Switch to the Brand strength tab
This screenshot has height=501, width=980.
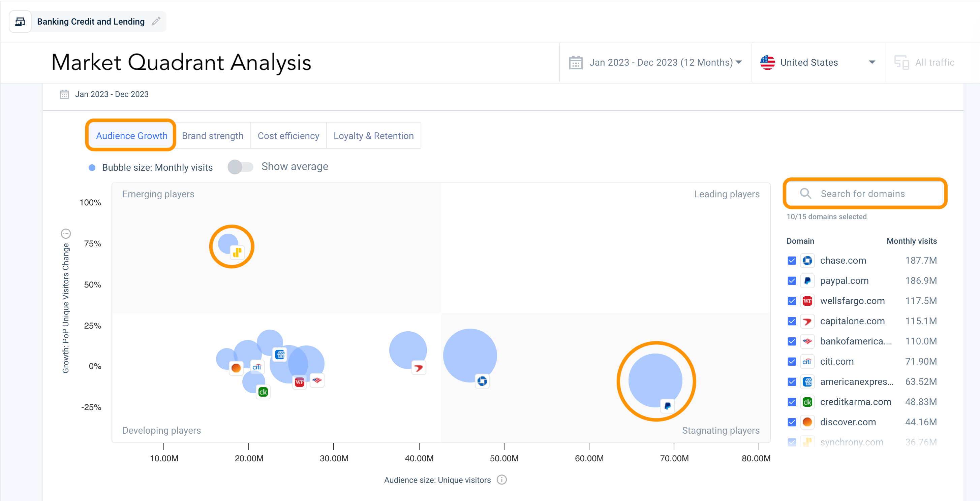pos(213,135)
